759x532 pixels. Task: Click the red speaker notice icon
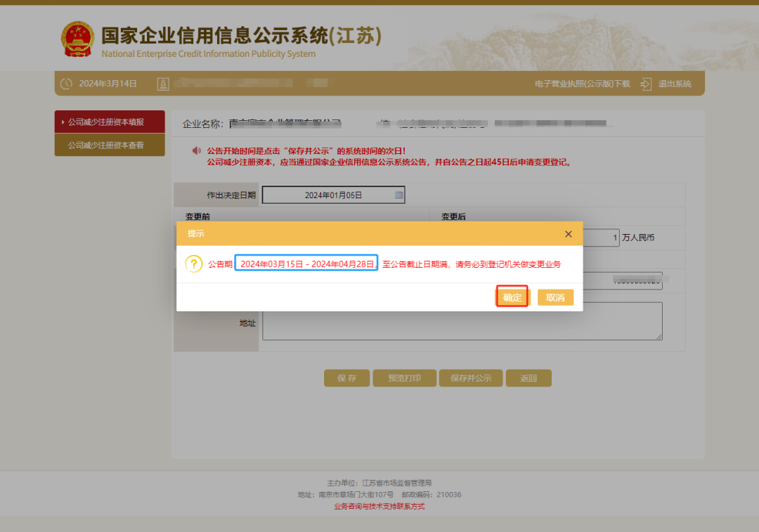[x=197, y=150]
